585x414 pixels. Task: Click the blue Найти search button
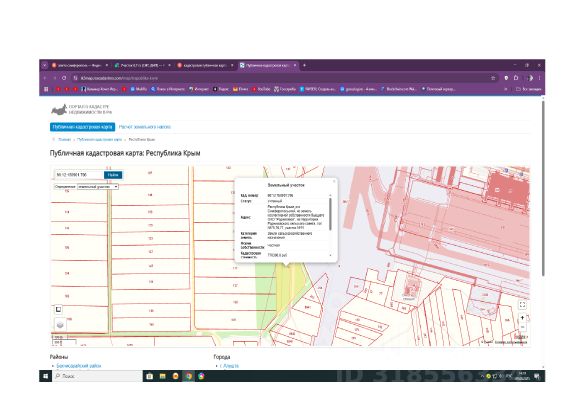click(x=113, y=175)
